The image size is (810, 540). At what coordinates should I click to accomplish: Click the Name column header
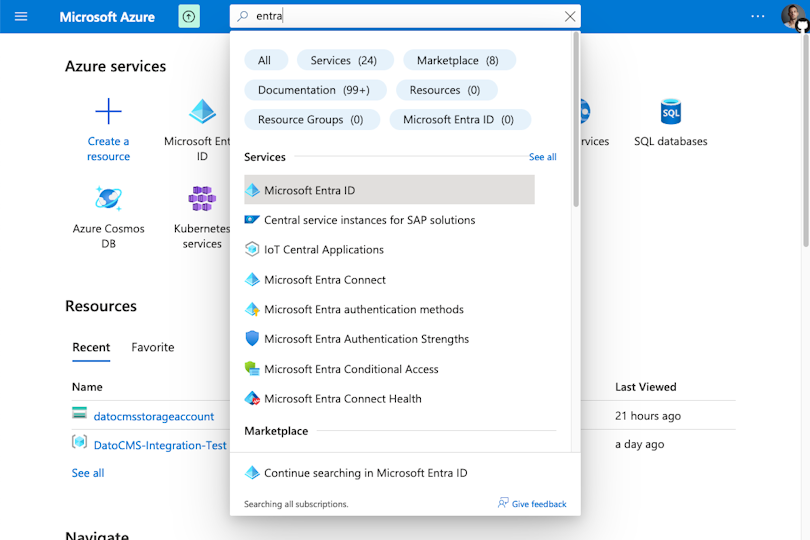click(87, 387)
